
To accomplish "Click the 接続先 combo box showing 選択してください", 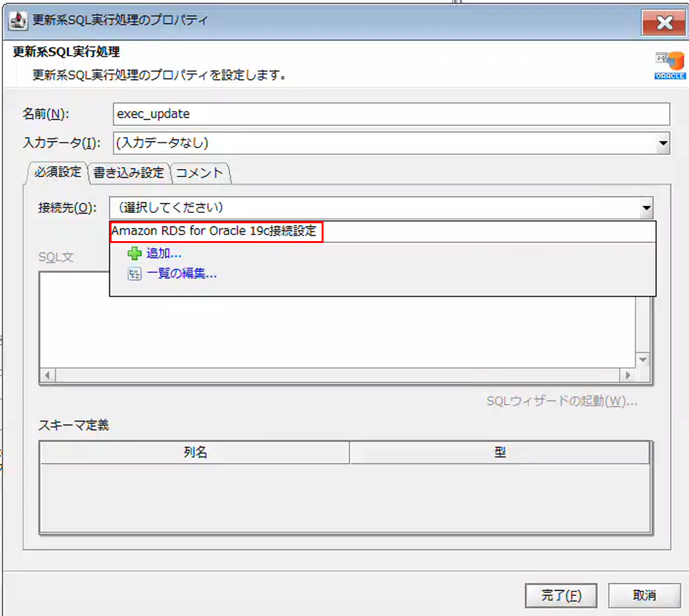I will [381, 207].
